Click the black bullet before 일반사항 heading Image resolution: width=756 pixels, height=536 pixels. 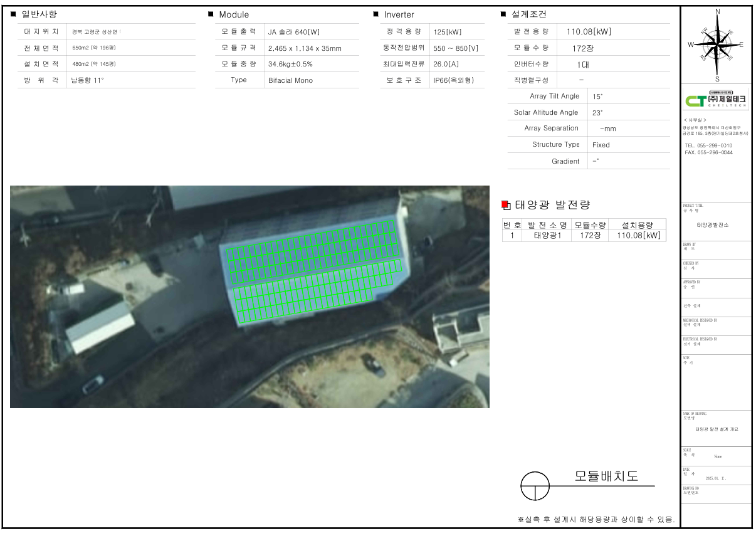coord(13,14)
